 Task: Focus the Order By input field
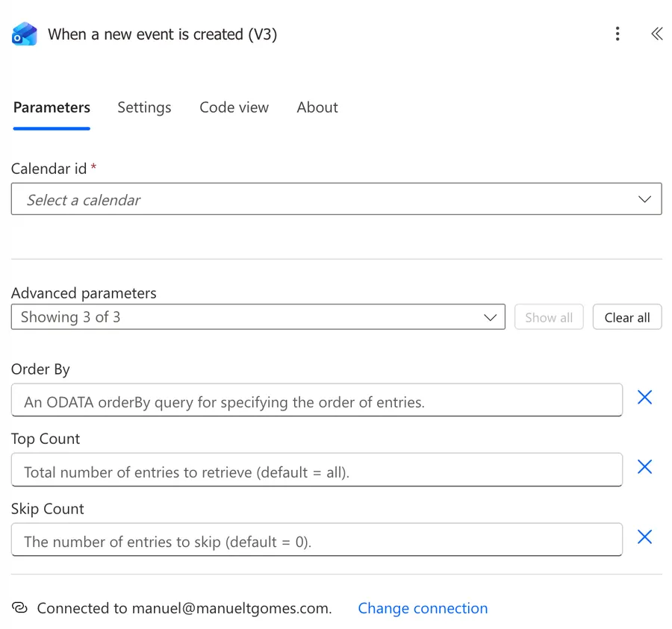coord(317,401)
